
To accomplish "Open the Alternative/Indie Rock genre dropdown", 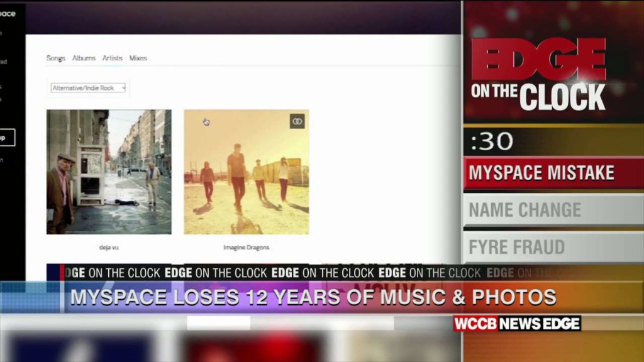I will point(88,88).
